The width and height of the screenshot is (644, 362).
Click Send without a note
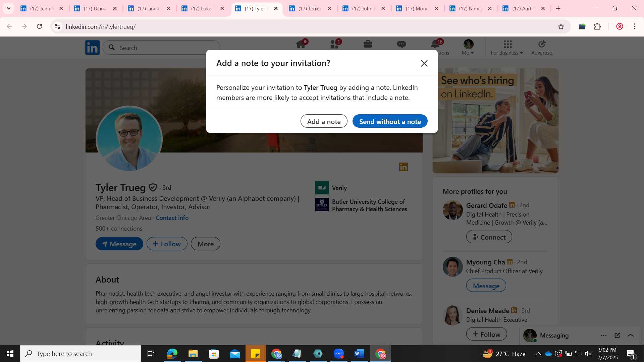[x=390, y=121]
